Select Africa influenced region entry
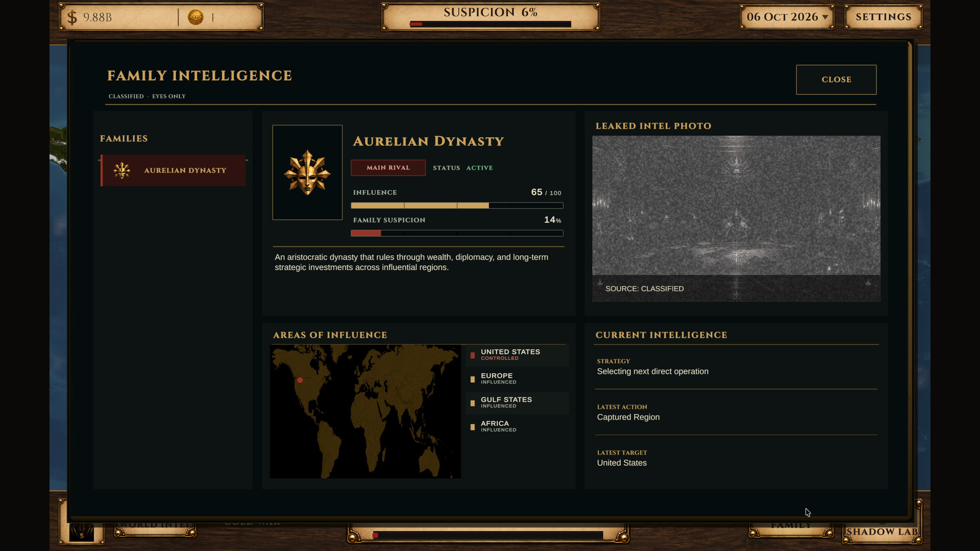 (517, 427)
